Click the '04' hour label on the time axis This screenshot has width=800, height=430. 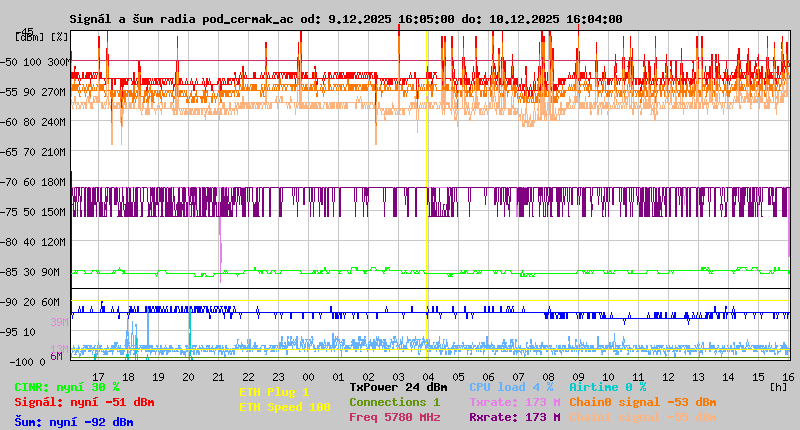[x=428, y=377]
